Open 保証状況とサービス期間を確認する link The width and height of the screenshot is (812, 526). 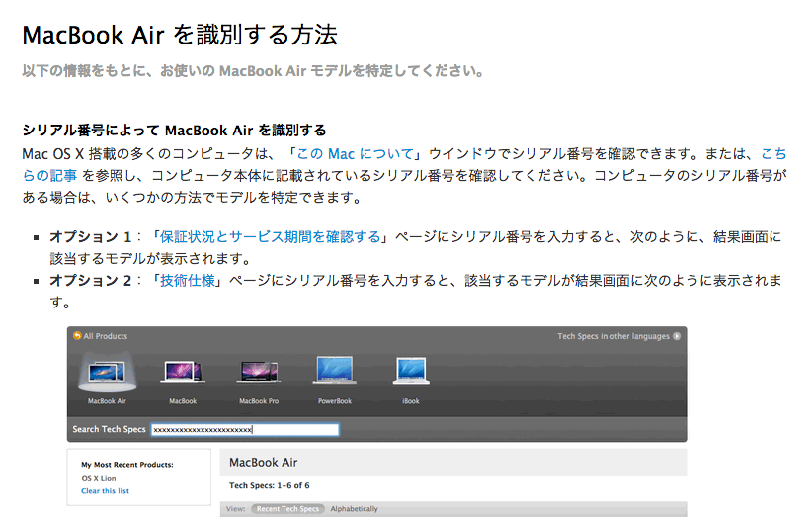point(270,237)
